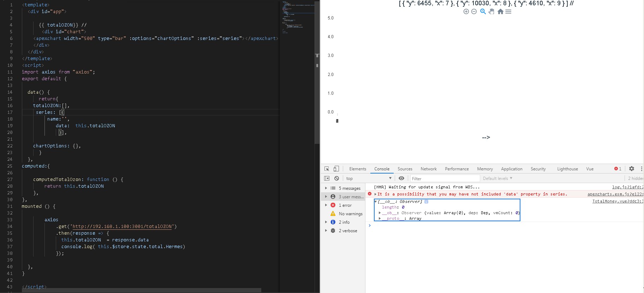644x293 pixels.
Task: Select the No warnings sidebar row
Action: point(343,214)
